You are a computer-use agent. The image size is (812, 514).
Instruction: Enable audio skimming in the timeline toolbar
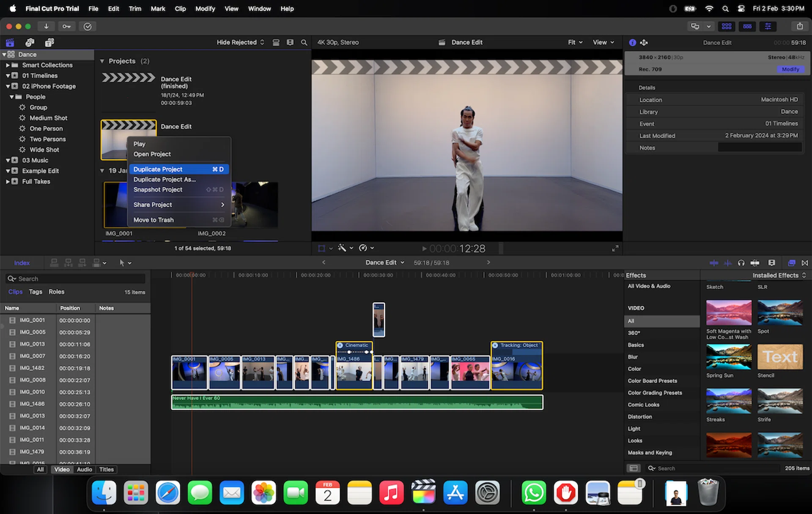pos(728,262)
